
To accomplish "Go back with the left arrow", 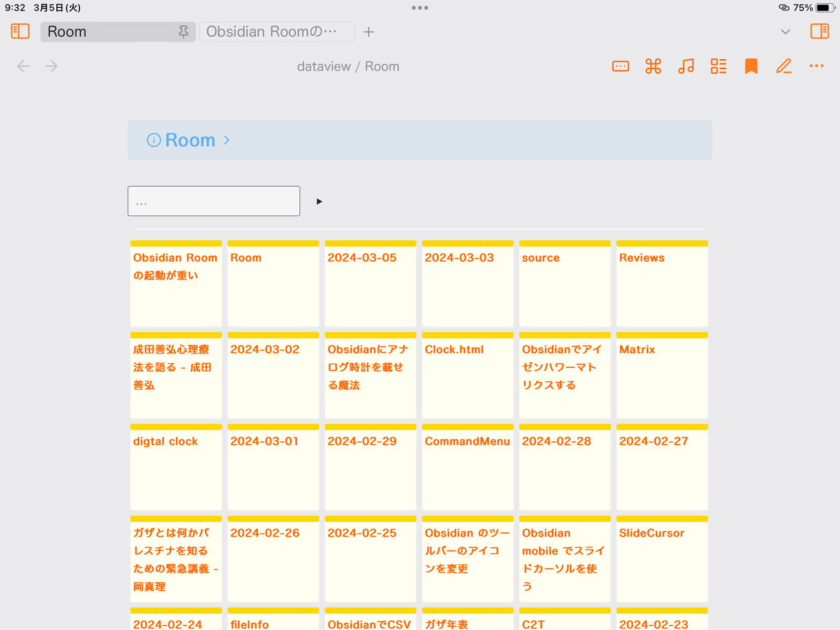I will point(23,66).
